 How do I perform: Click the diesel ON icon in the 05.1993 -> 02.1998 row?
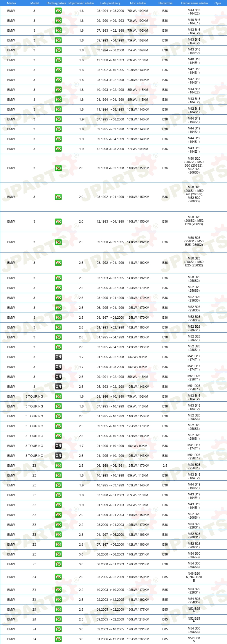click(x=58, y=387)
